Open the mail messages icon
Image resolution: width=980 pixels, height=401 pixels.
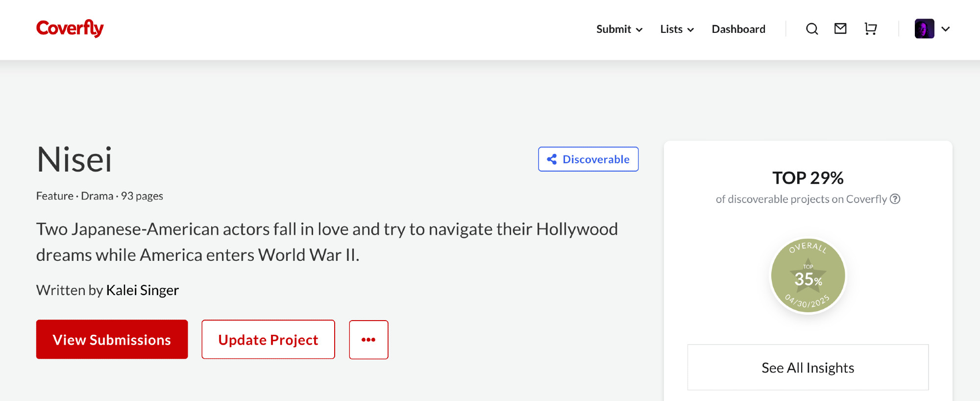click(x=840, y=29)
